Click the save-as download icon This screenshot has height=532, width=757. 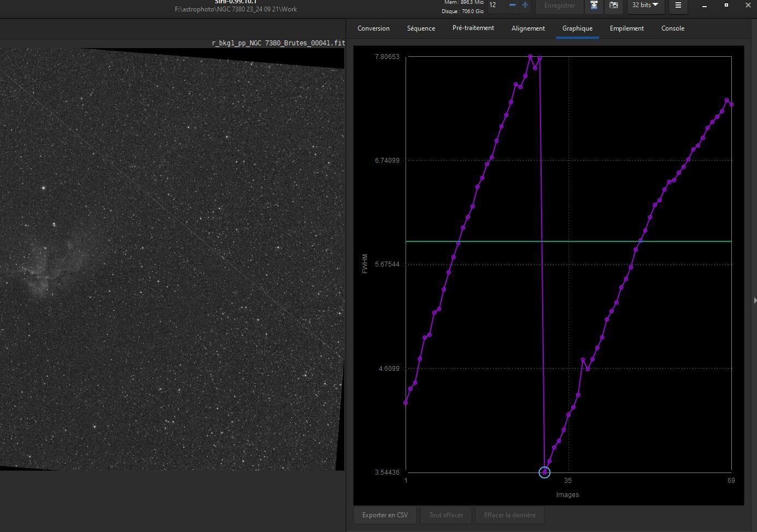click(x=594, y=5)
